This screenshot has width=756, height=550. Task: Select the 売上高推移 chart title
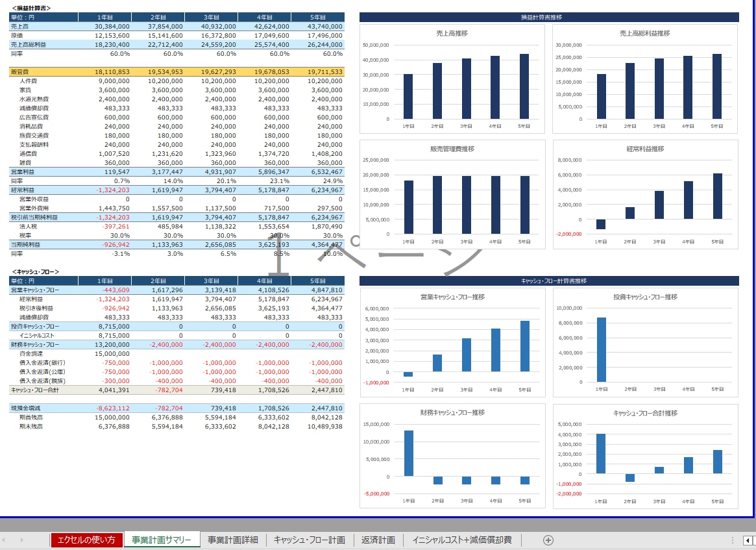coord(452,33)
